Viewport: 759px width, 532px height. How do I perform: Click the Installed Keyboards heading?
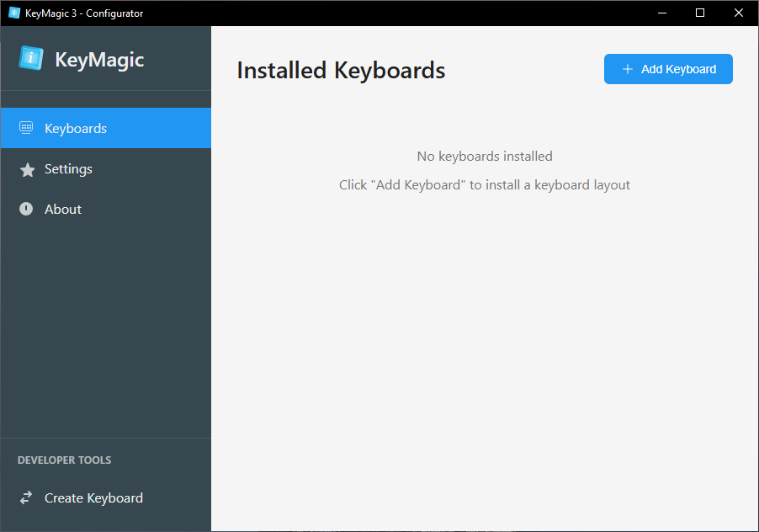click(x=341, y=71)
